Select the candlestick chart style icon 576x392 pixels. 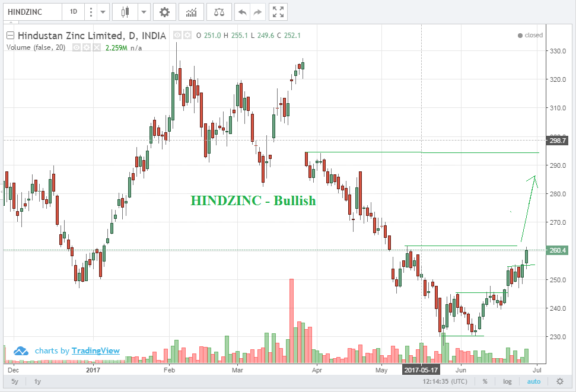(x=125, y=12)
